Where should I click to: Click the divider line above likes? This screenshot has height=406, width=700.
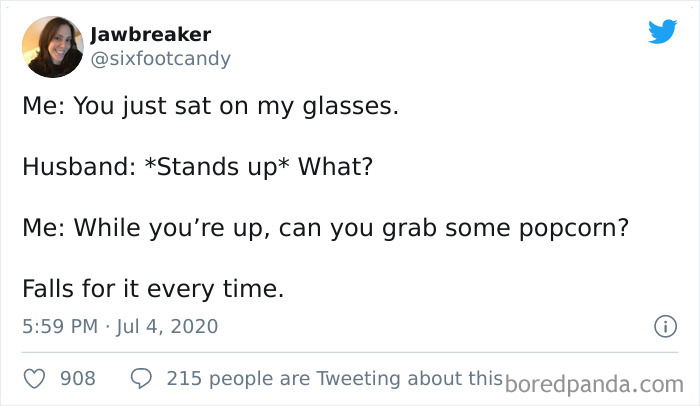pos(350,352)
